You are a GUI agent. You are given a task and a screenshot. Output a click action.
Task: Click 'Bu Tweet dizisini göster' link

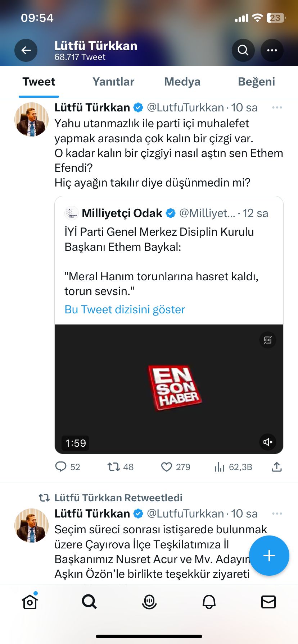pyautogui.click(x=125, y=309)
